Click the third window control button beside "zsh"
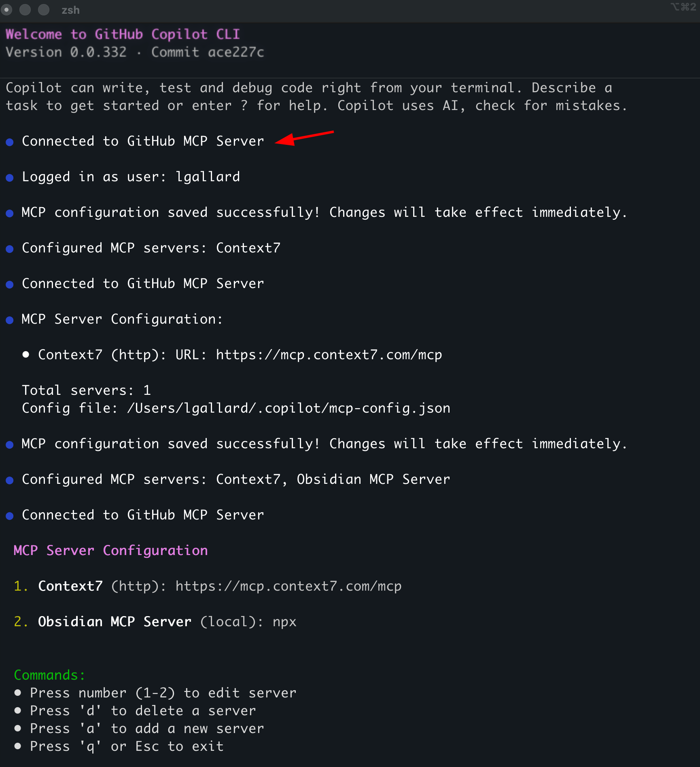Image resolution: width=700 pixels, height=767 pixels. tap(43, 10)
